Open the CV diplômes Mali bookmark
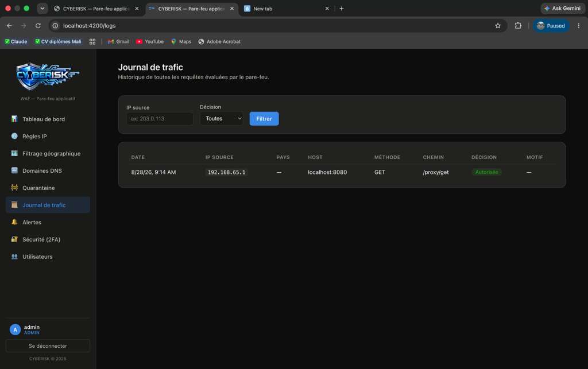The width and height of the screenshot is (588, 369). click(x=58, y=41)
